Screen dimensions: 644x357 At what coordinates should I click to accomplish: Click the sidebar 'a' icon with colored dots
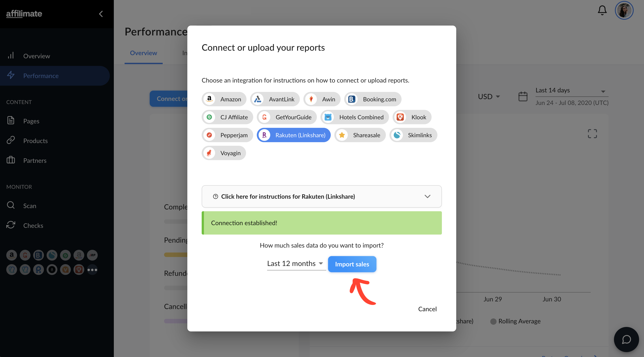[x=79, y=255]
